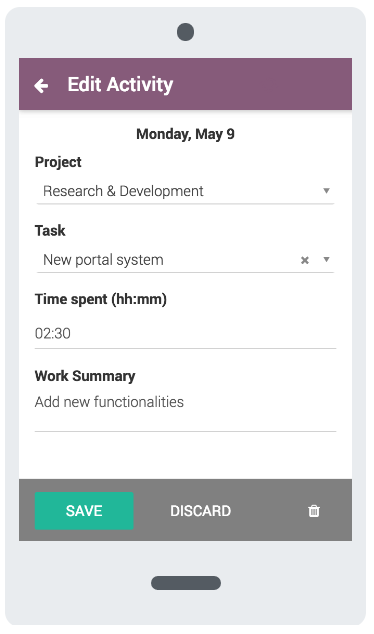Viewport: 374px width, 634px height.
Task: Click the Work Summary label
Action: point(85,376)
